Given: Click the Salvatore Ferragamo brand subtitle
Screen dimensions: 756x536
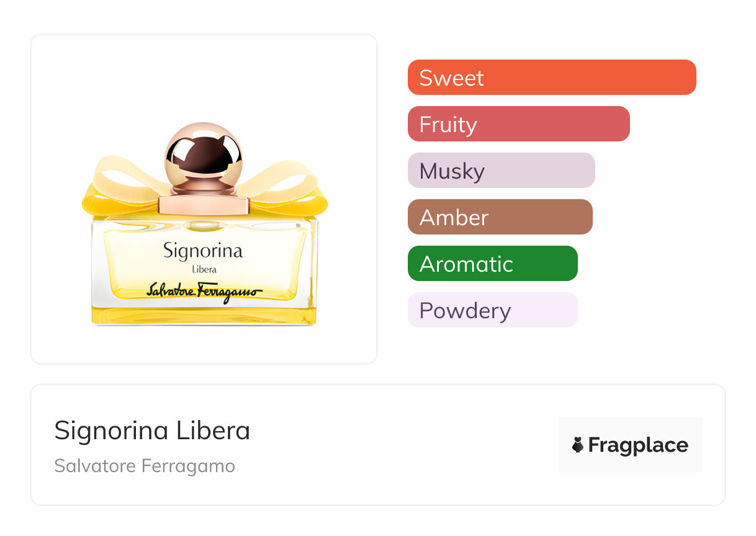Looking at the screenshot, I should 145,466.
